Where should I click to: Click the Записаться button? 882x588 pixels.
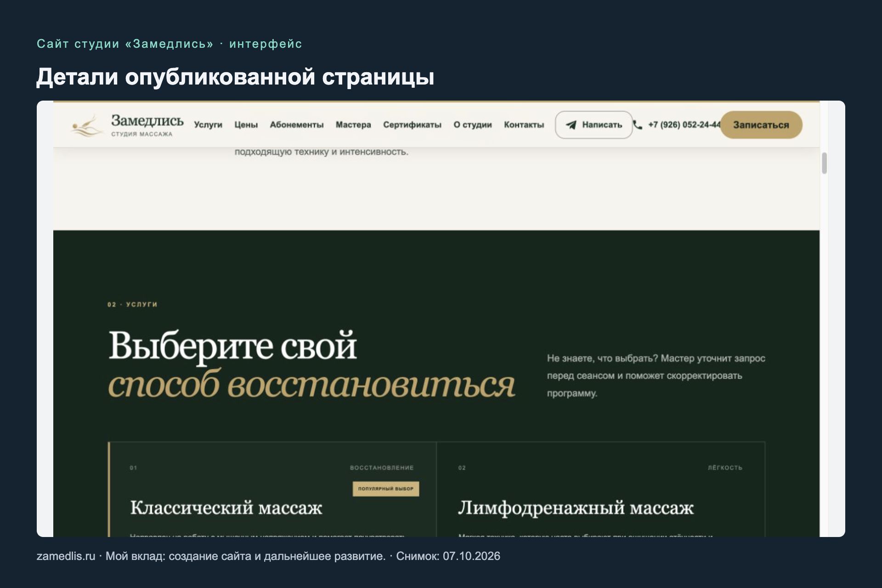click(x=761, y=125)
